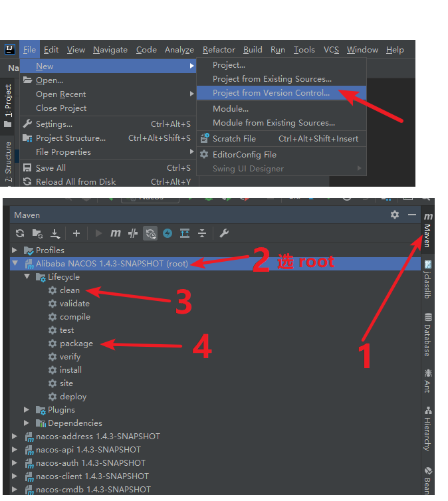
Task: Click the Run Maven Build play icon
Action: (98, 233)
